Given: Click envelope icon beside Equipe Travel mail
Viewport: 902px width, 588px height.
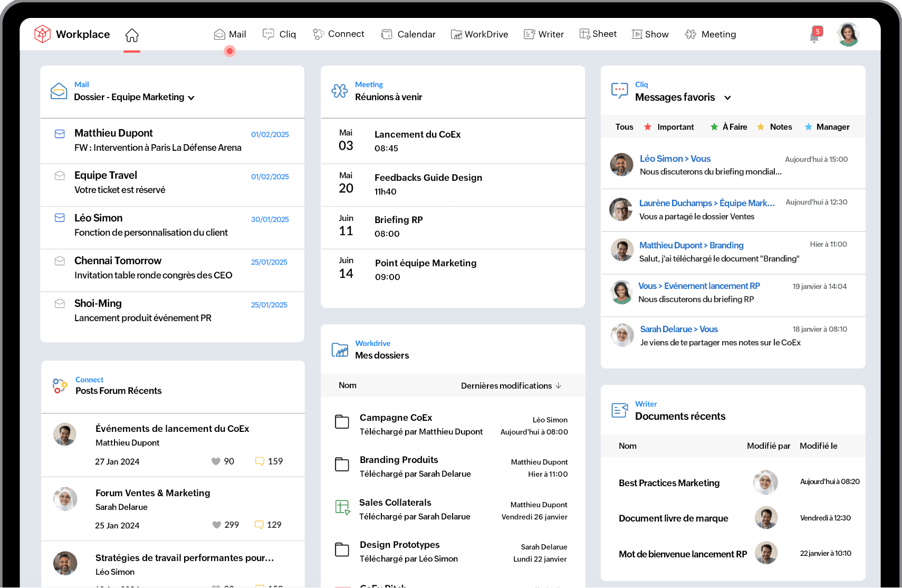Looking at the screenshot, I should tap(60, 176).
